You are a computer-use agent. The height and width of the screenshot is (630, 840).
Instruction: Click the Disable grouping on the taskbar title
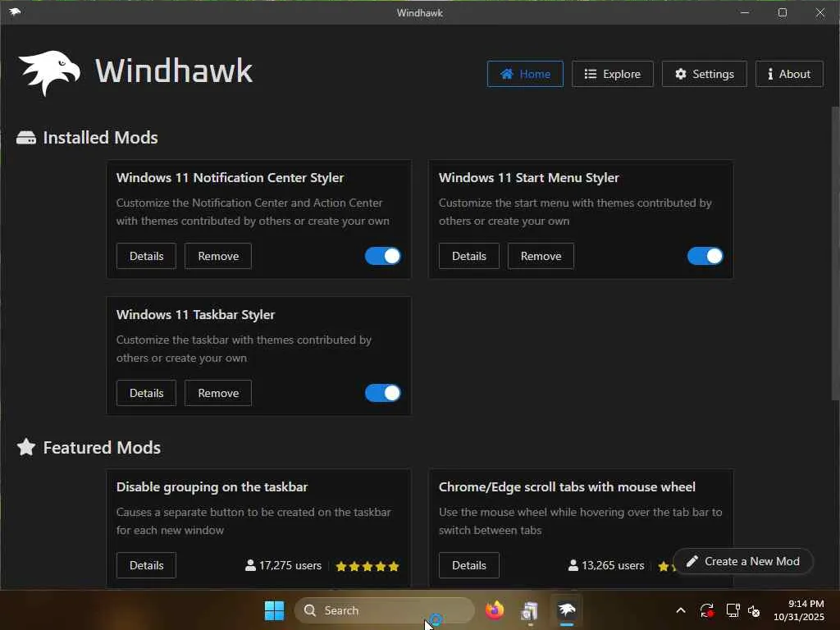pos(212,487)
